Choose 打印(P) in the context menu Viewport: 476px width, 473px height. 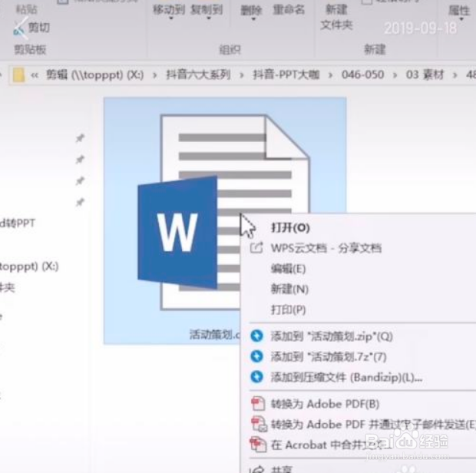click(x=288, y=309)
